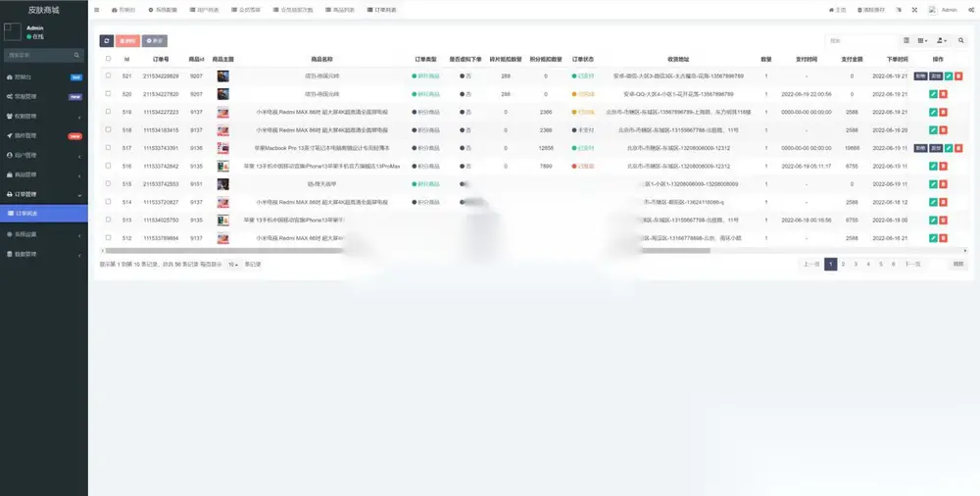Click the sidebar menu search input
The image size is (980, 496).
[38, 55]
